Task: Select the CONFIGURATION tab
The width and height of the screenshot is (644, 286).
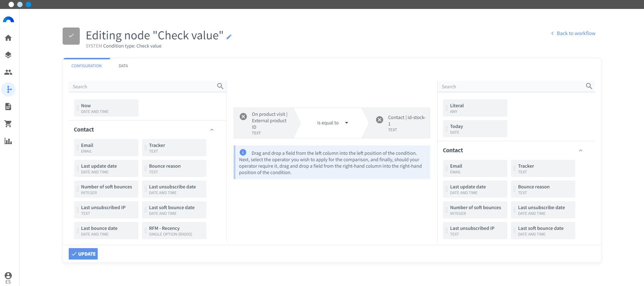Action: tap(87, 66)
